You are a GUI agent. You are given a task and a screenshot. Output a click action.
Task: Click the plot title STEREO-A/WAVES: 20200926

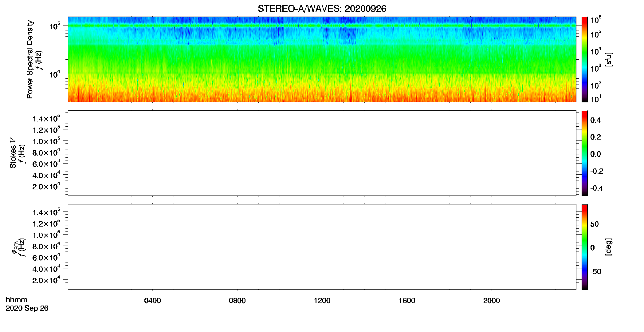pos(322,9)
